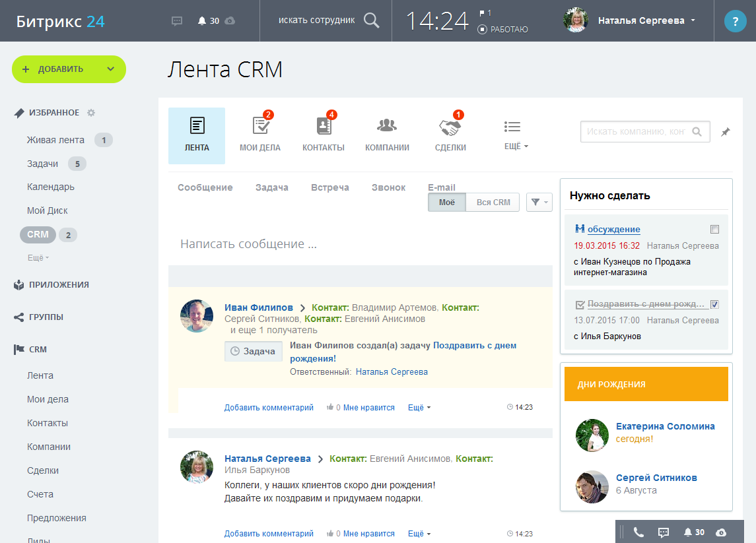Viewport: 756px width, 543px height.
Task: Click Добавить комментарий under Иван Филипов post
Action: click(269, 408)
